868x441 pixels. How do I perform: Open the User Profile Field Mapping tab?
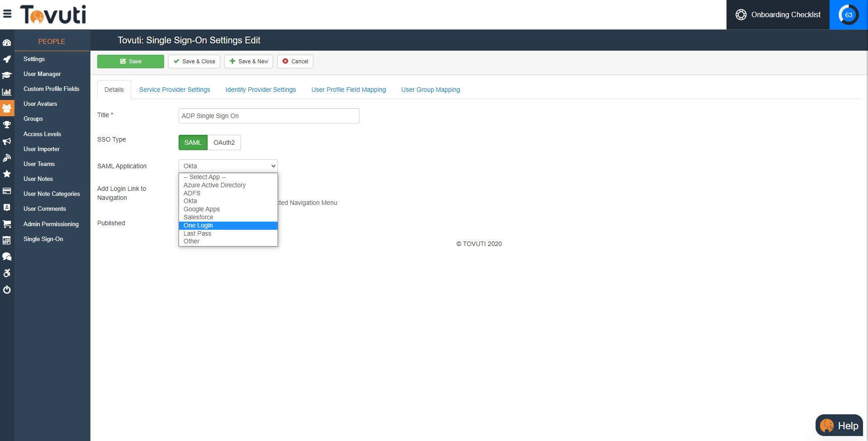(x=349, y=90)
